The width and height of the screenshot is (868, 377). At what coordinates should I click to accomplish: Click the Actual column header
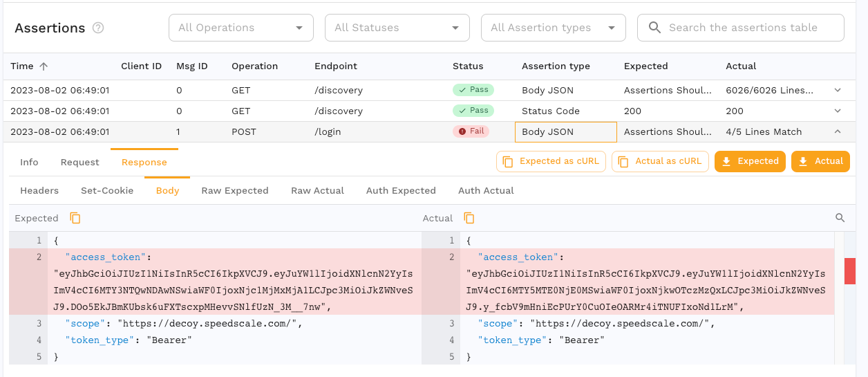point(741,66)
